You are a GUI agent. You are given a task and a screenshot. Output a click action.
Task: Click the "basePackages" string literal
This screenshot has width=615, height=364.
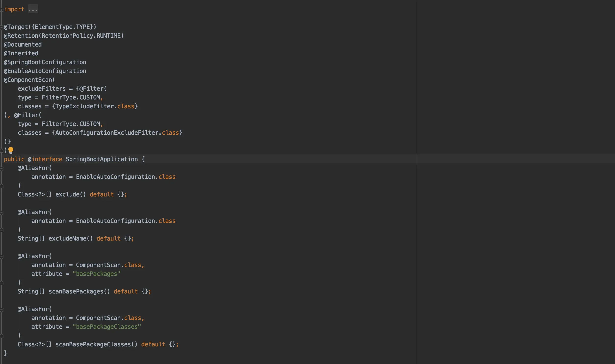click(96, 274)
